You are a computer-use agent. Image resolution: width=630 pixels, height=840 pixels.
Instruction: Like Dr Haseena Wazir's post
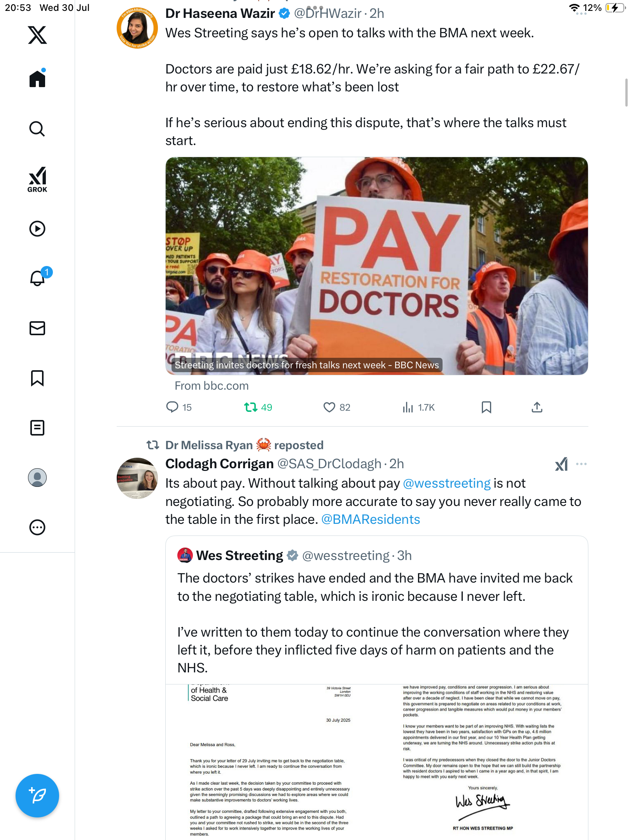click(337, 407)
